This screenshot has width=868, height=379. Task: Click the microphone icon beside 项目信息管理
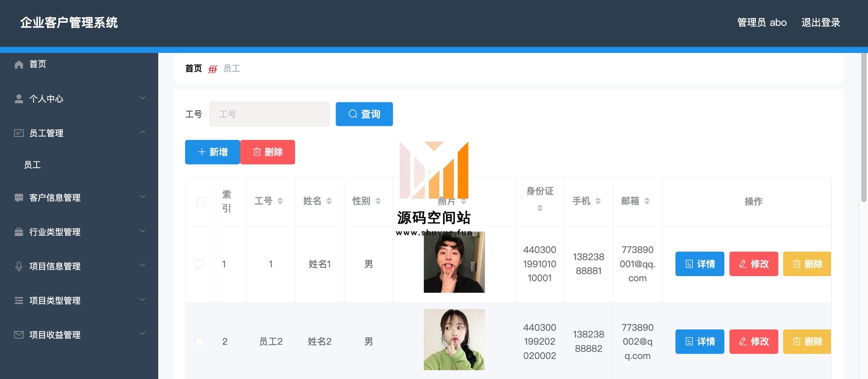click(19, 266)
